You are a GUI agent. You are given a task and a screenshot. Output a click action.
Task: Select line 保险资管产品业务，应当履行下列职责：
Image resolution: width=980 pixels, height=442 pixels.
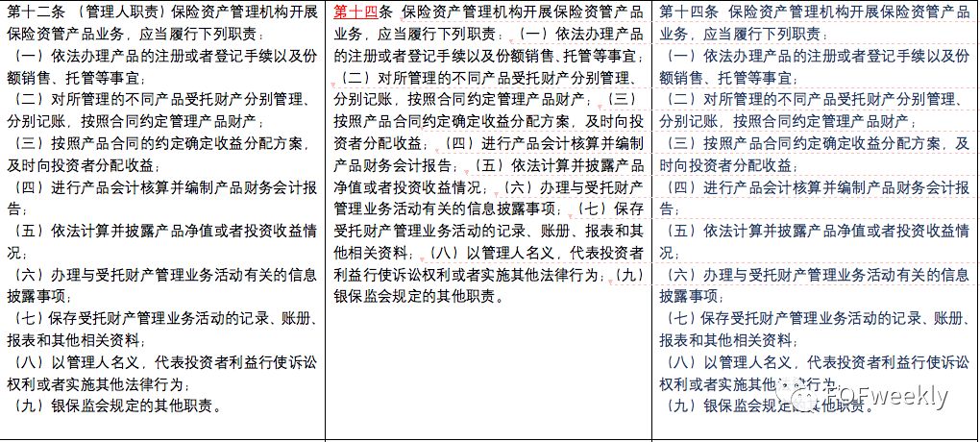[135, 34]
